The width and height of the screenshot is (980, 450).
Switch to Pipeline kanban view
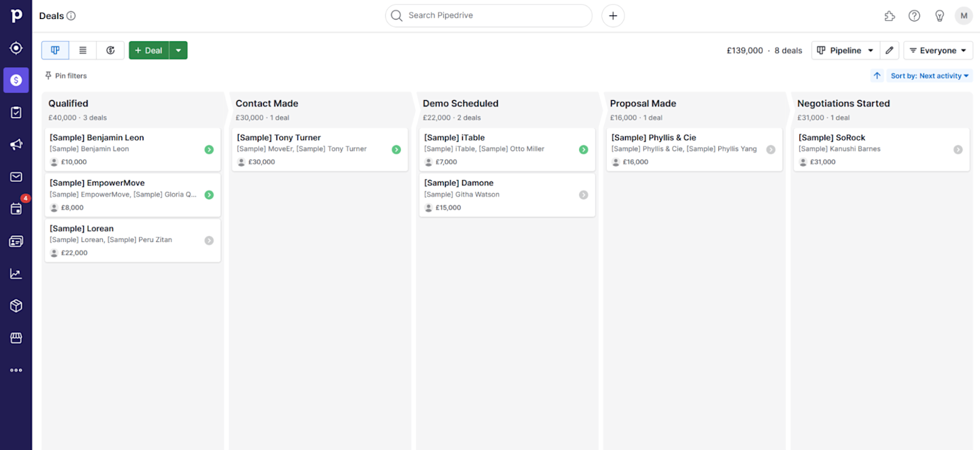point(55,50)
